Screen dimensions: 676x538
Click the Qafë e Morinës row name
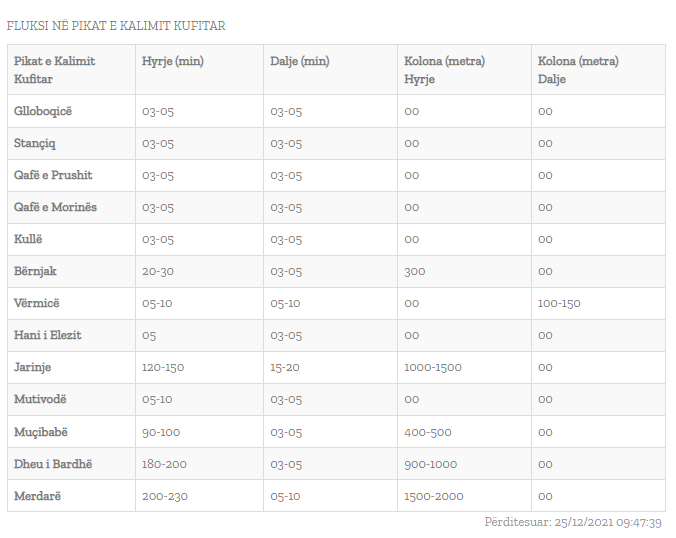[55, 207]
